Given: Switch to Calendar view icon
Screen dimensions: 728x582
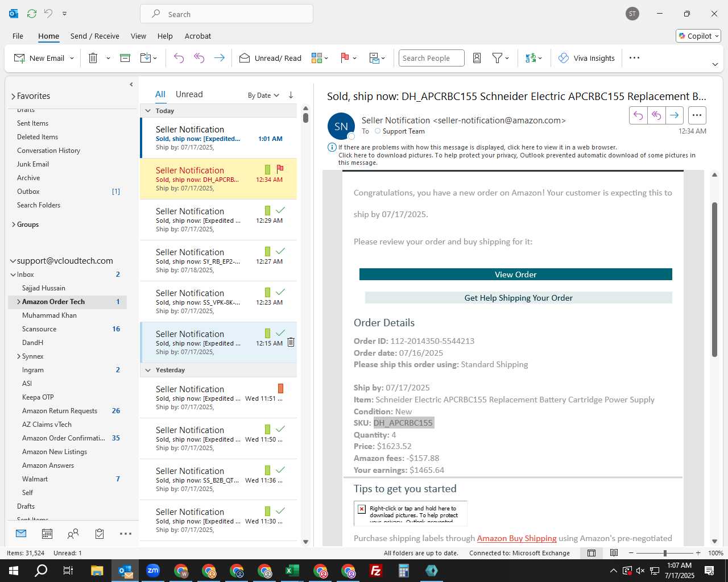Looking at the screenshot, I should tap(47, 534).
